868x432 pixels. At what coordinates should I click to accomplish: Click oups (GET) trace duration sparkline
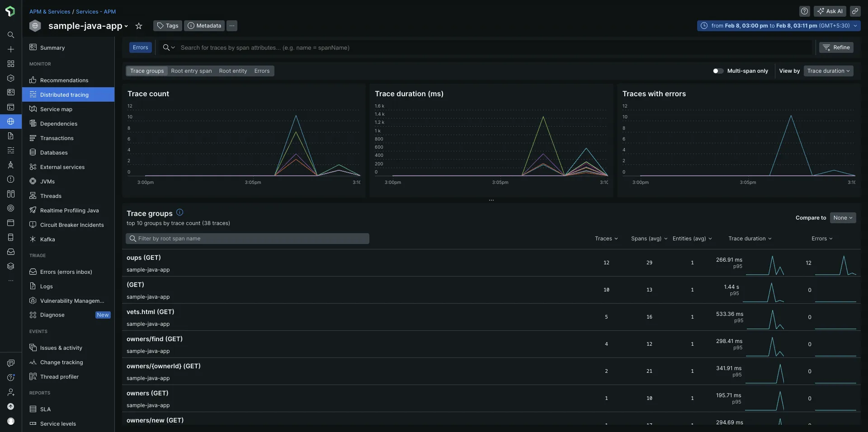(x=766, y=265)
